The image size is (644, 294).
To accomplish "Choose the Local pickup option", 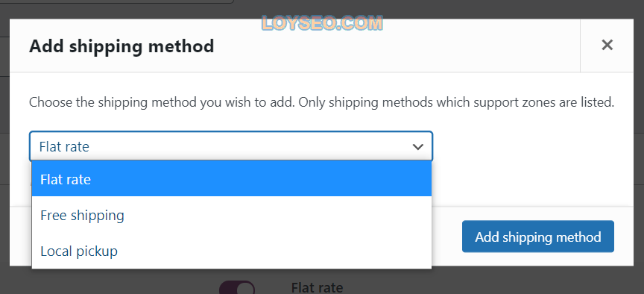I will tap(79, 251).
